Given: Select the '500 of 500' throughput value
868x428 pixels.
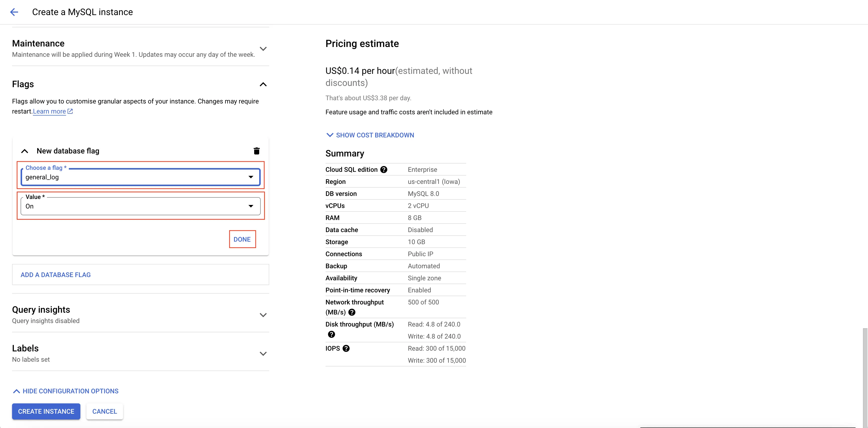Looking at the screenshot, I should (x=423, y=302).
